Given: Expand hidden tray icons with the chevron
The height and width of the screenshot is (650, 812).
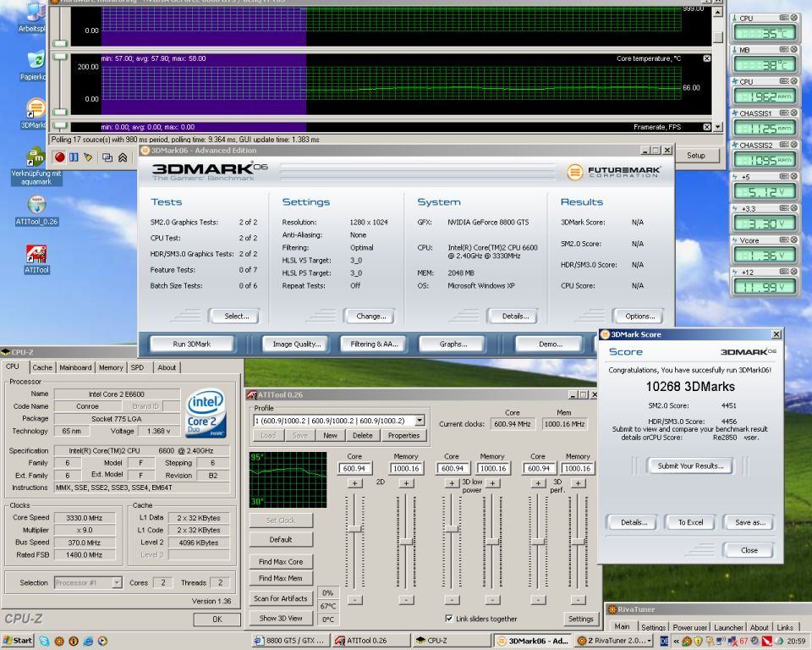Looking at the screenshot, I should coord(677,642).
